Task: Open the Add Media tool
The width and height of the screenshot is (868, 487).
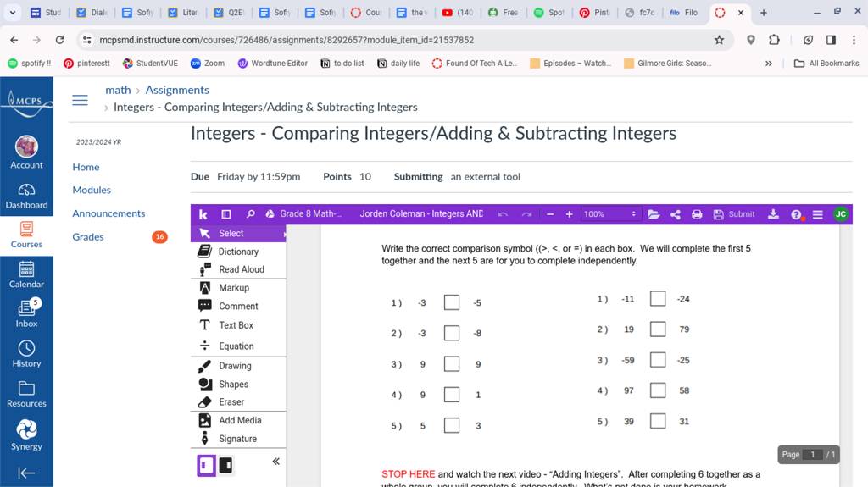Action: click(238, 421)
